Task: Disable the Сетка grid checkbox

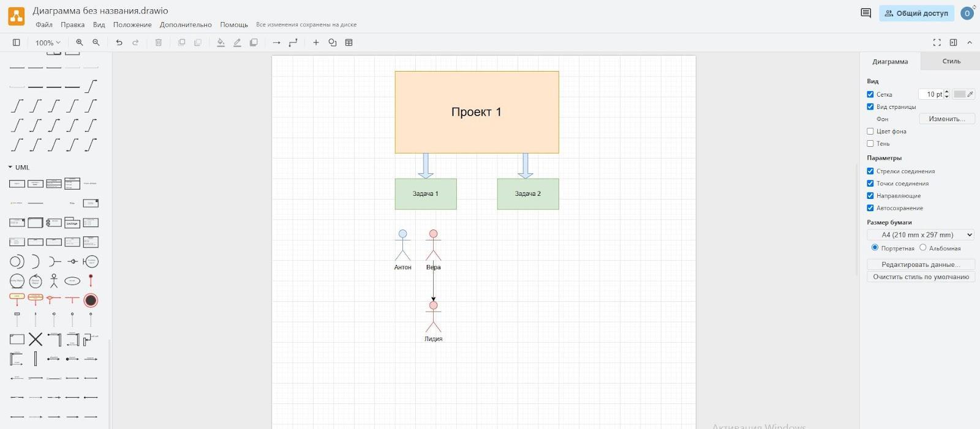Action: pyautogui.click(x=870, y=94)
